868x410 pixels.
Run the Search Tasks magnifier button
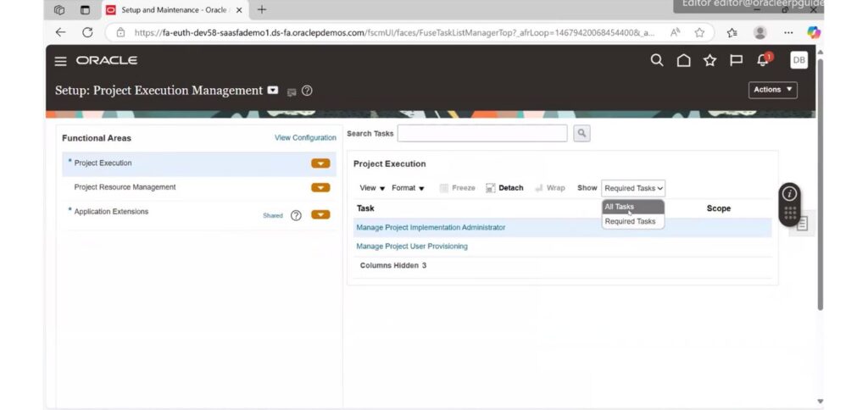[581, 133]
